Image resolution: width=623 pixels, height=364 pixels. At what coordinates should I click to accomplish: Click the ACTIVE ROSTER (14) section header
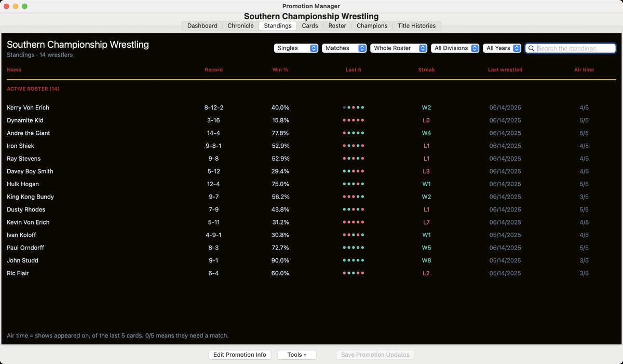[33, 89]
